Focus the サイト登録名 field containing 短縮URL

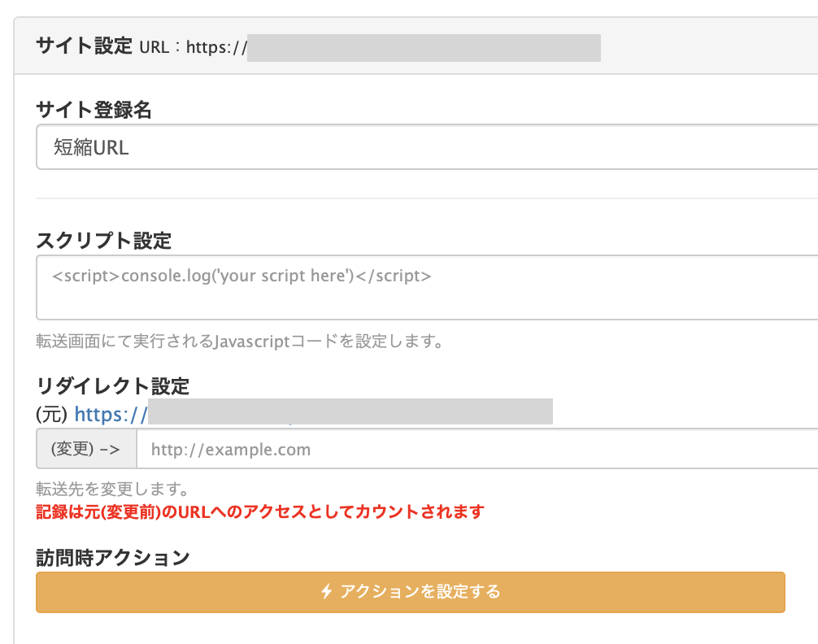[x=427, y=147]
